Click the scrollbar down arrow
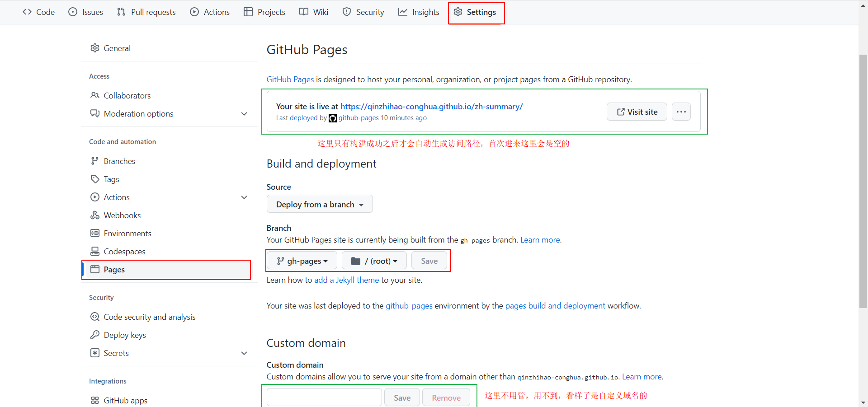Viewport: 868px width, 407px height. (x=863, y=402)
